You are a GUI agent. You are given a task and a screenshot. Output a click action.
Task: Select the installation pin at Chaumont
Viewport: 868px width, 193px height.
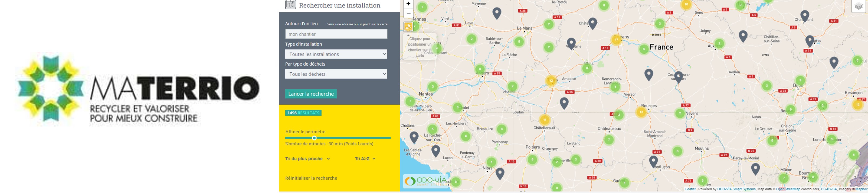(x=805, y=16)
